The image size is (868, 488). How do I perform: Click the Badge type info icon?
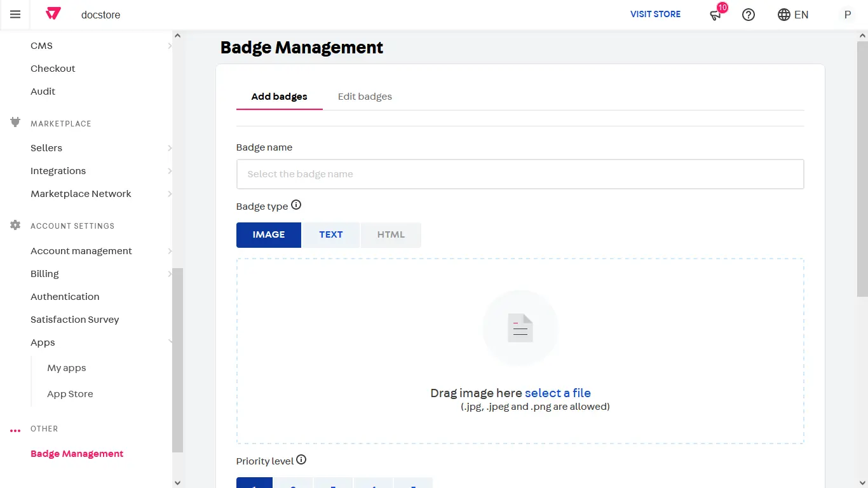[296, 205]
